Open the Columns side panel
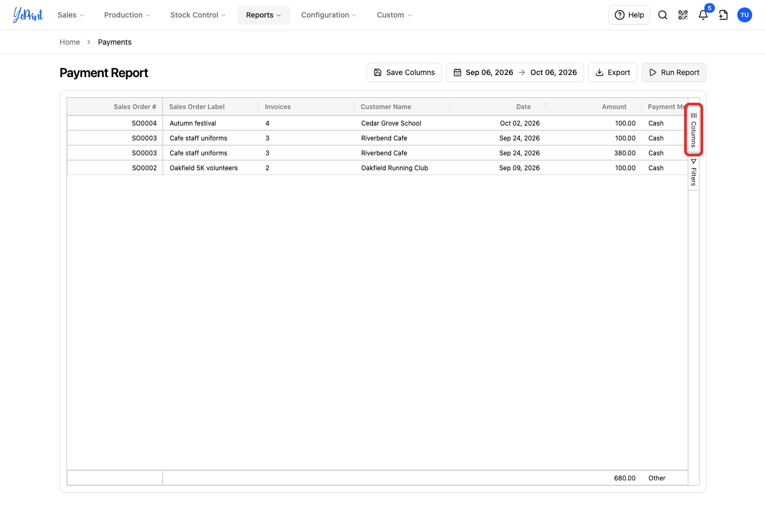This screenshot has height=532, width=766. (694, 130)
